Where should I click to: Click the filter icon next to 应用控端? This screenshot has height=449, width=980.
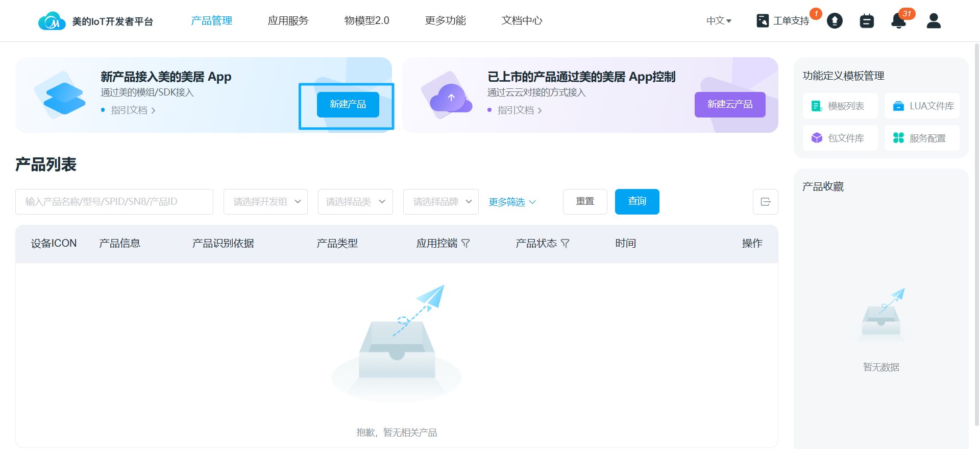(x=465, y=244)
